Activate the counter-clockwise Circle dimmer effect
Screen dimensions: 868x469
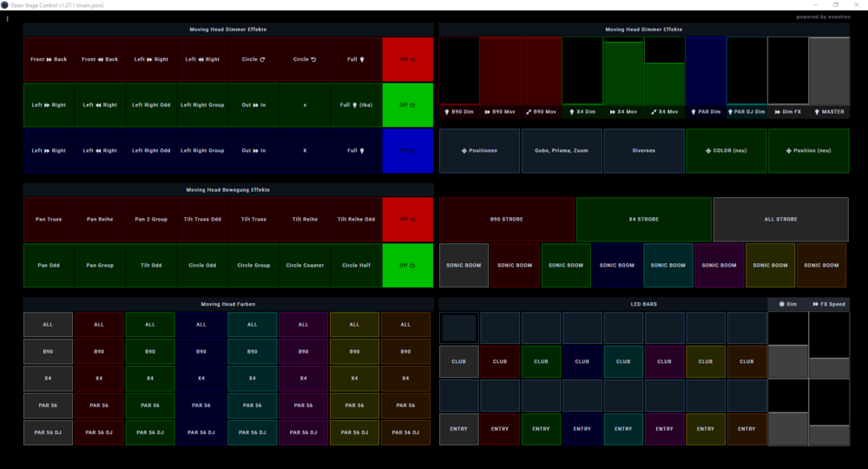click(x=305, y=59)
